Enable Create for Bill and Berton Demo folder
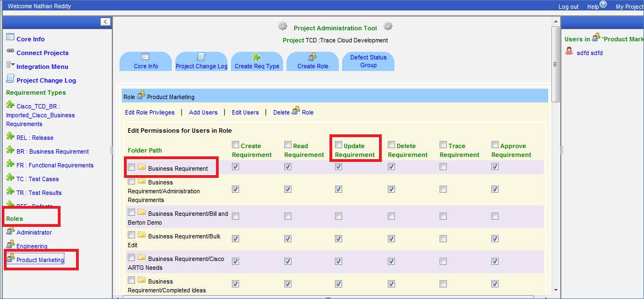 pyautogui.click(x=235, y=216)
